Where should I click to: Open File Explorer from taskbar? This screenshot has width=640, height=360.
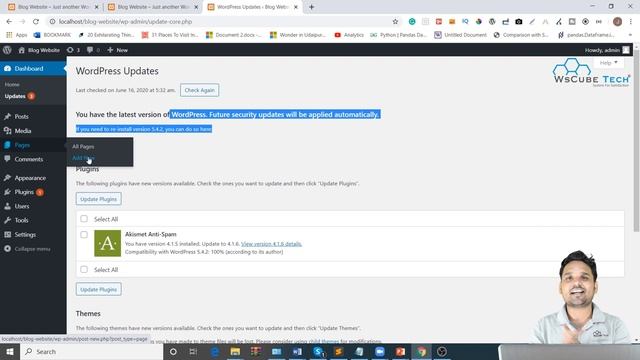(235, 351)
